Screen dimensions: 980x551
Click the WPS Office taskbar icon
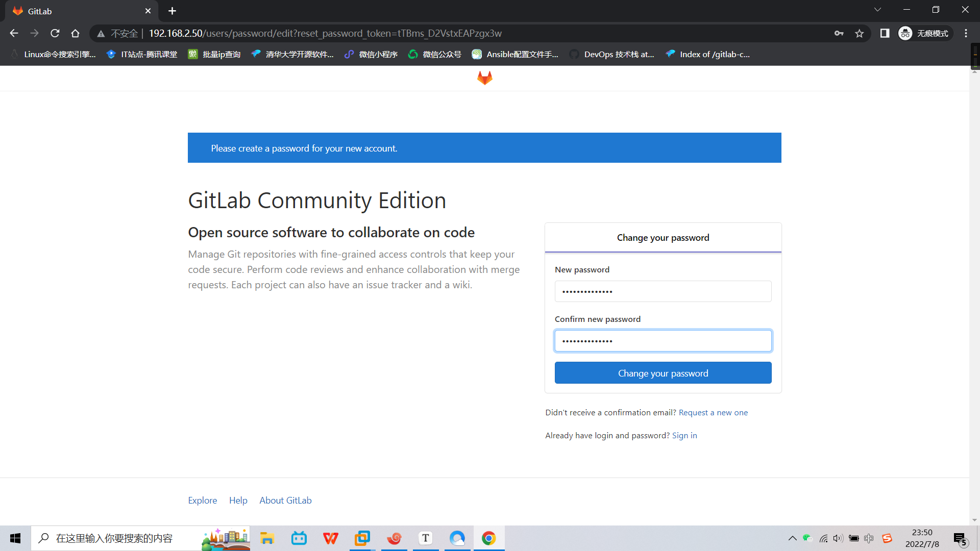(330, 538)
